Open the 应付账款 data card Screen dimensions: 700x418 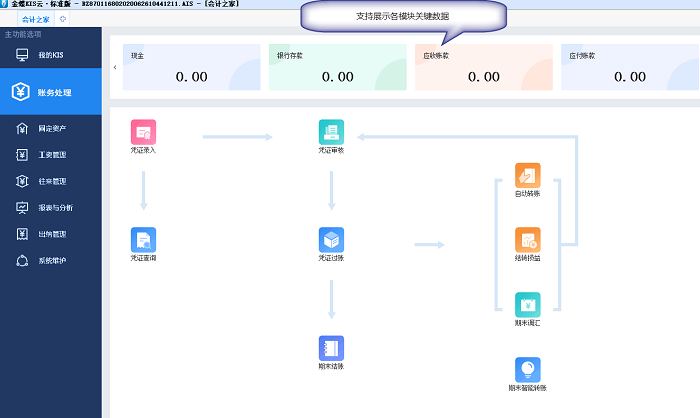tap(630, 67)
